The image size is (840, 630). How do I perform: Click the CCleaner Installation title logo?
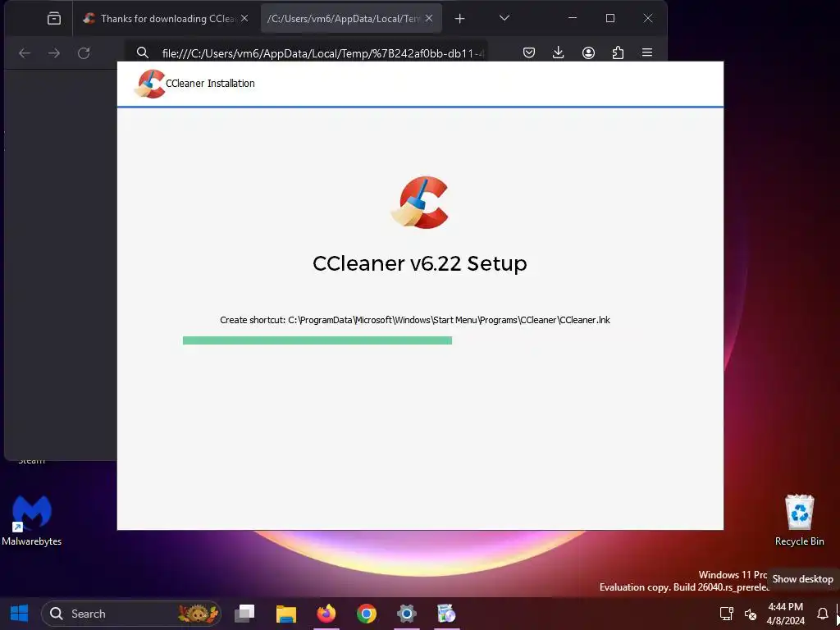click(150, 84)
